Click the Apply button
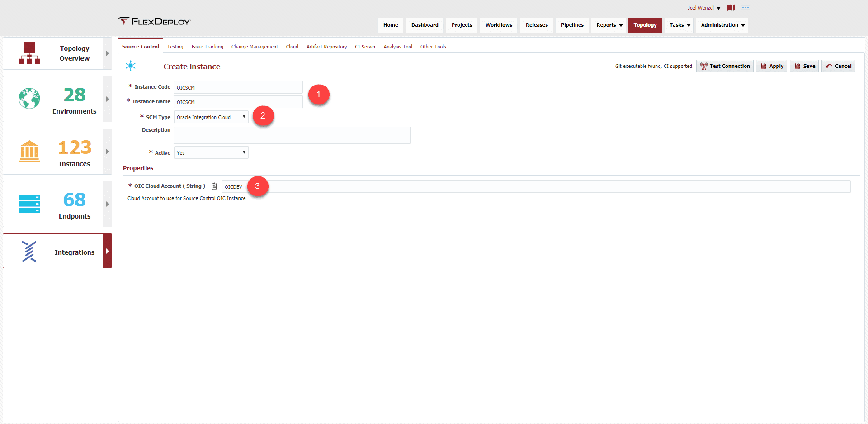This screenshot has height=424, width=868. pos(772,66)
